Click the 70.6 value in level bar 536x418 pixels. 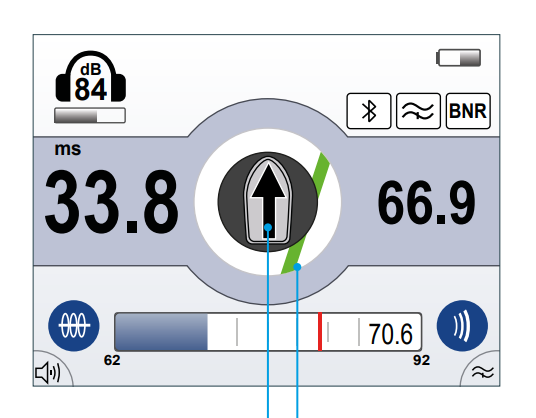[x=390, y=334]
